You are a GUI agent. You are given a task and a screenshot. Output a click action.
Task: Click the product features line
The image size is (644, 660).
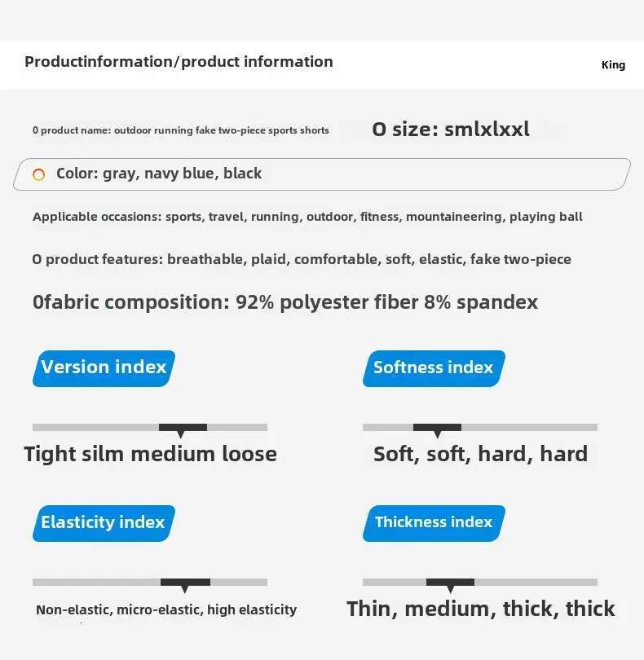[x=302, y=259]
